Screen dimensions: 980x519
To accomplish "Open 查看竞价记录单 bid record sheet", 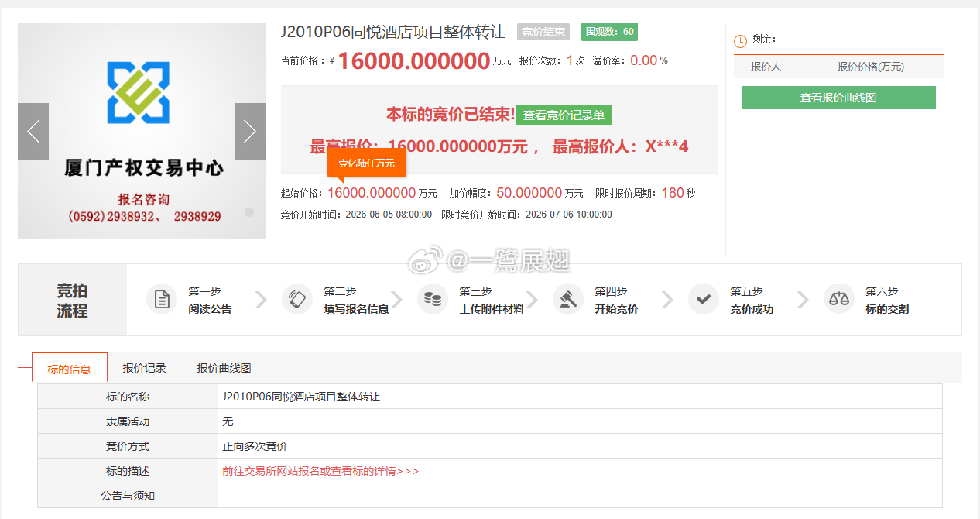I will click(x=564, y=115).
